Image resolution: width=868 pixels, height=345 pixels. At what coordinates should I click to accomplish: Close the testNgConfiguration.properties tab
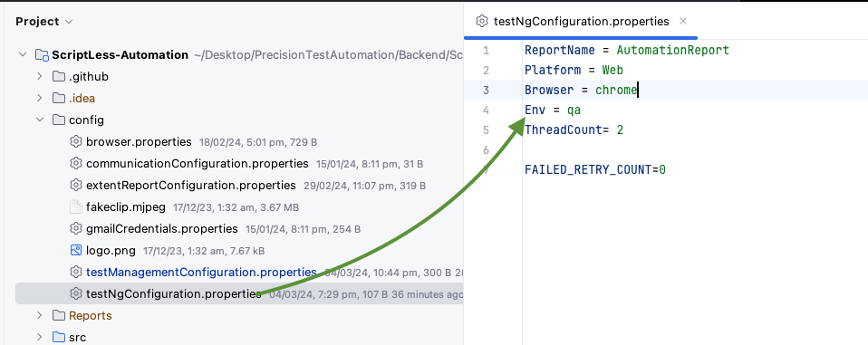tap(683, 21)
